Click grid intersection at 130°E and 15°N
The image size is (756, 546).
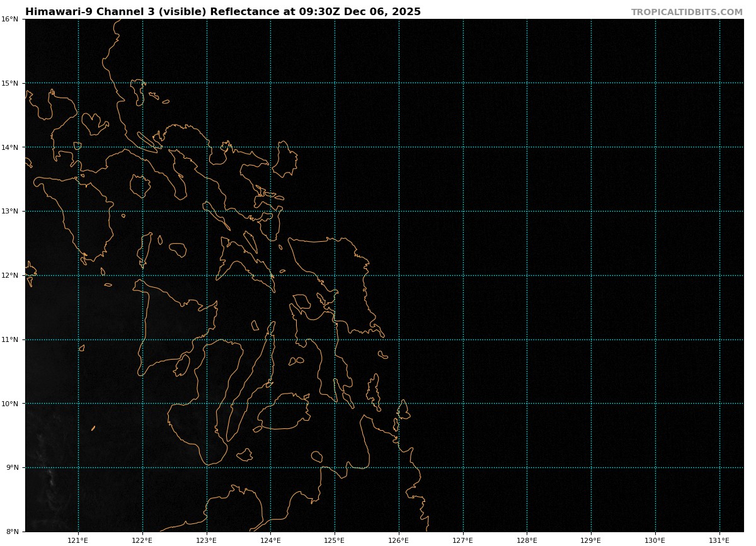pos(655,83)
